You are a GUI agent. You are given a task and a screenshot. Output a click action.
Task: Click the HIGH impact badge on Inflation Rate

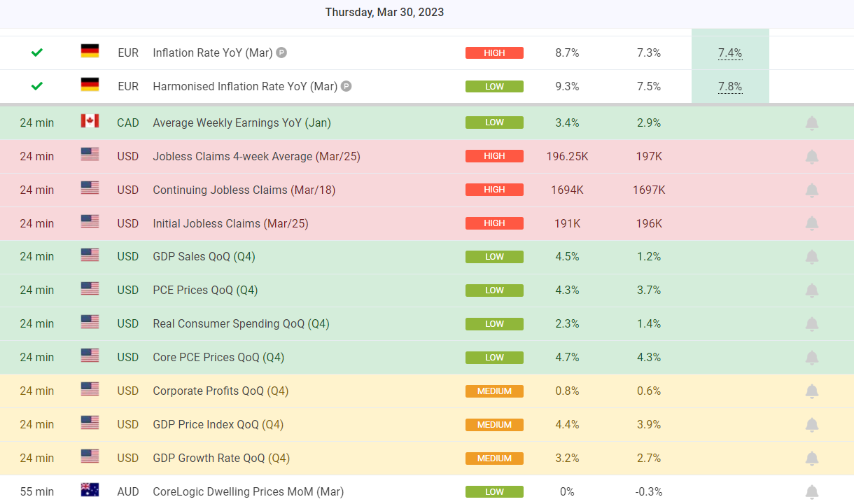[494, 53]
